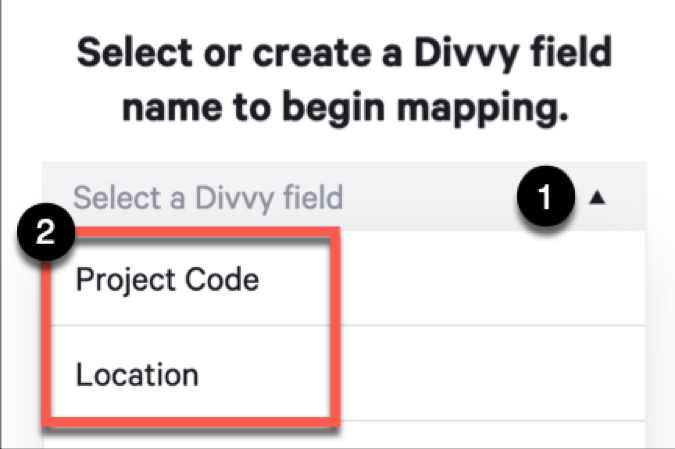675x449 pixels.
Task: Collapse the Divvy field dropdown arrow
Action: [x=597, y=198]
